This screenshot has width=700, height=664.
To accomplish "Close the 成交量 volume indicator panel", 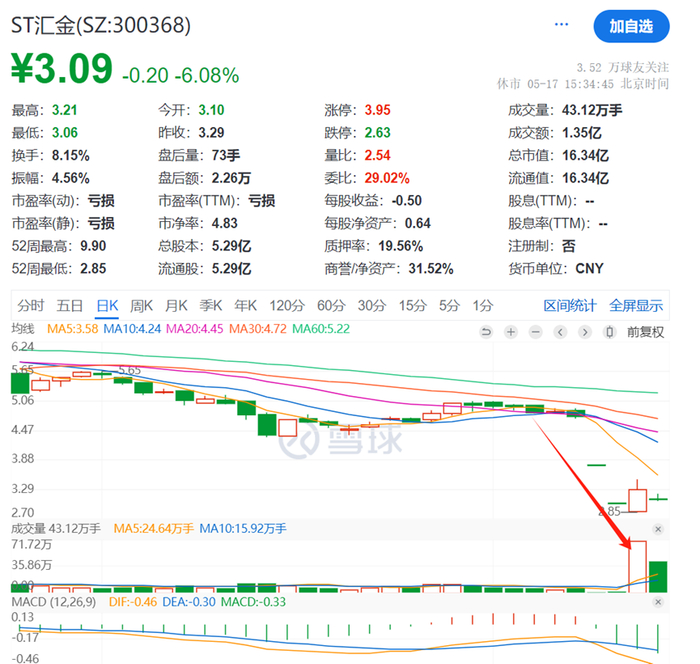I will (x=658, y=530).
